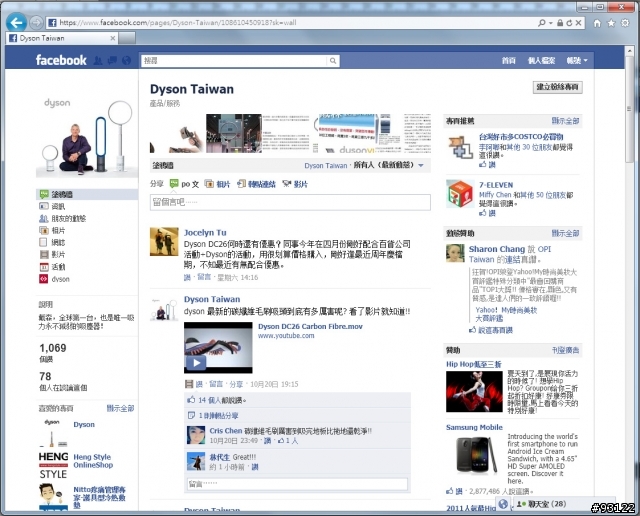Click the Dyson Taiwan profile picture
Image resolution: width=640 pixels, height=516 pixels.
pos(87,136)
